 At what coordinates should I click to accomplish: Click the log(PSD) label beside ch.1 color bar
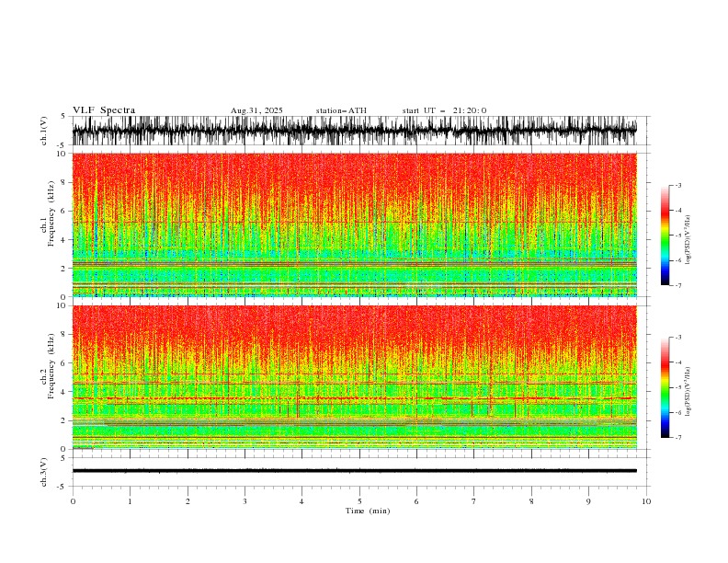tap(688, 240)
